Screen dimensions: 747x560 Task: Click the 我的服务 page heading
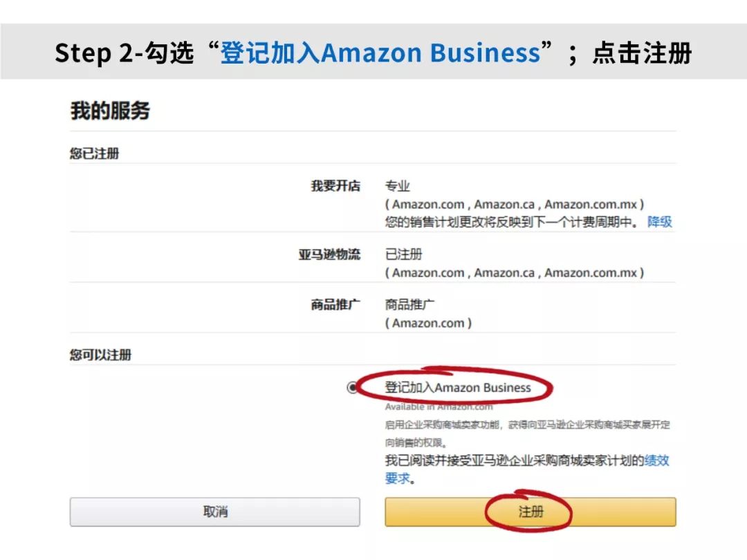[110, 111]
